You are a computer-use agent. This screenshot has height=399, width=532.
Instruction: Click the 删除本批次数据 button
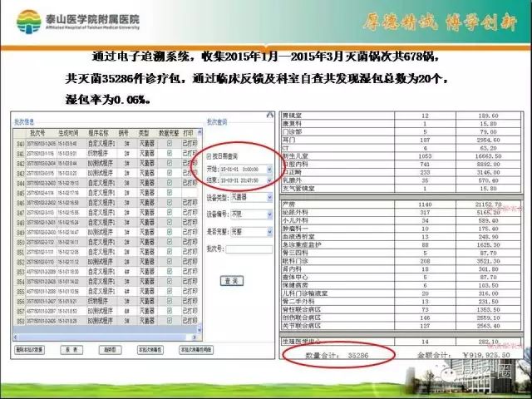click(x=30, y=350)
